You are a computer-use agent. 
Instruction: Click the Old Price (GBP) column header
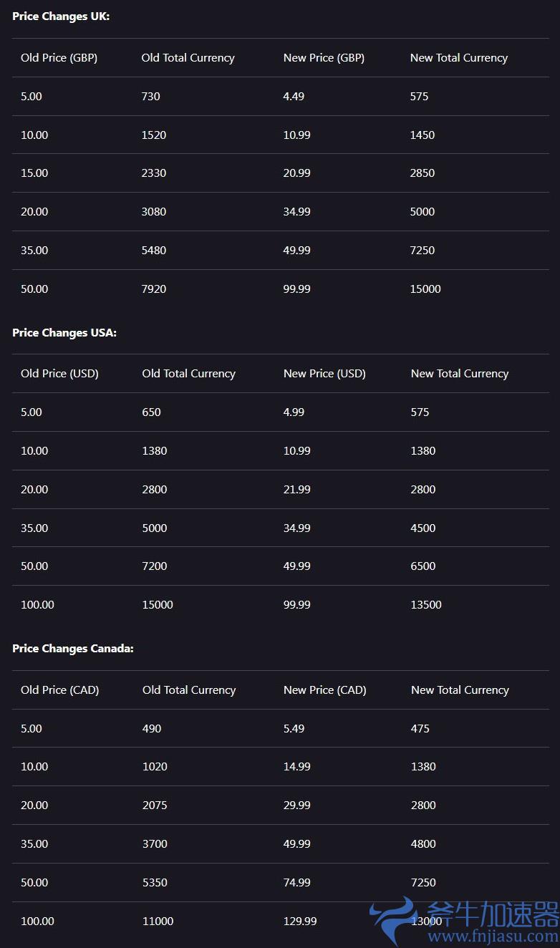click(59, 58)
